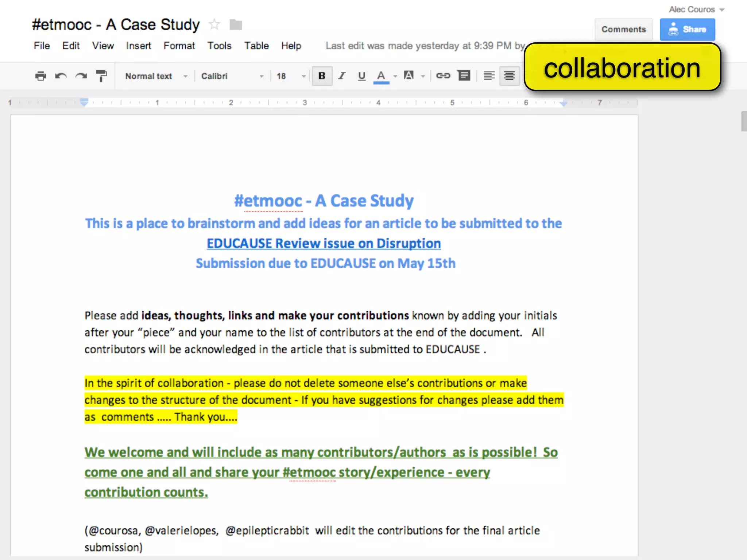Open EDUCAUSE Review issue on Disruption link
This screenshot has height=560, width=747.
tap(324, 244)
